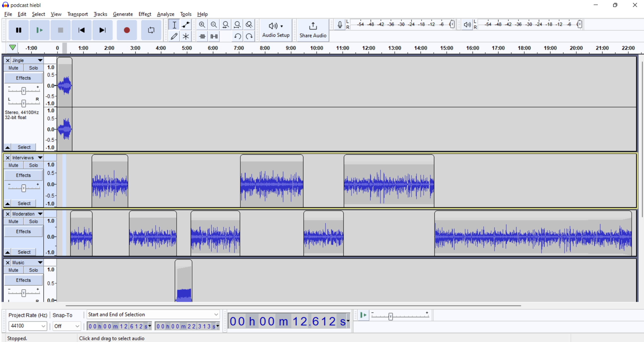Open the Snap-To dropdown menu

66,326
